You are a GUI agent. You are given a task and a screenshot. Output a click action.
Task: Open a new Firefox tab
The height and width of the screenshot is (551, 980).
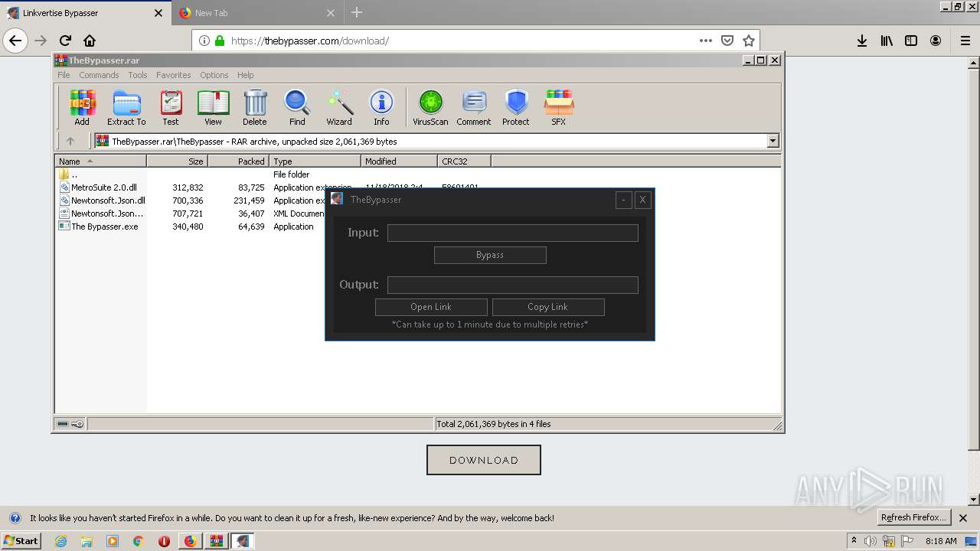pos(357,13)
